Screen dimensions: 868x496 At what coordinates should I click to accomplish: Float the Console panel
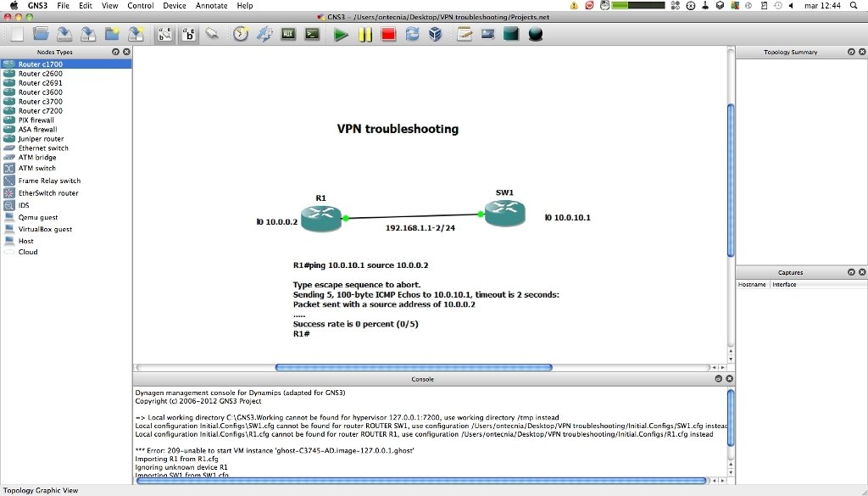point(719,379)
